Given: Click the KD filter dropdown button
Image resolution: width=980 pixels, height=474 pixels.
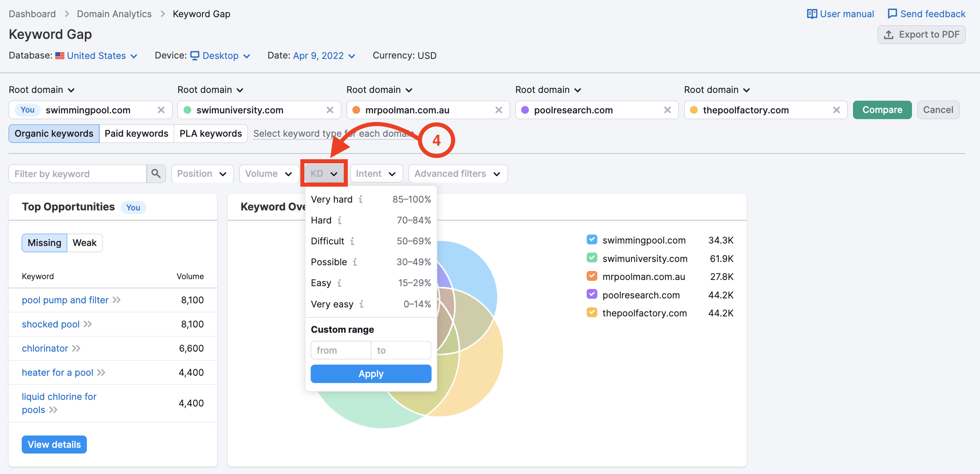Looking at the screenshot, I should pos(324,174).
